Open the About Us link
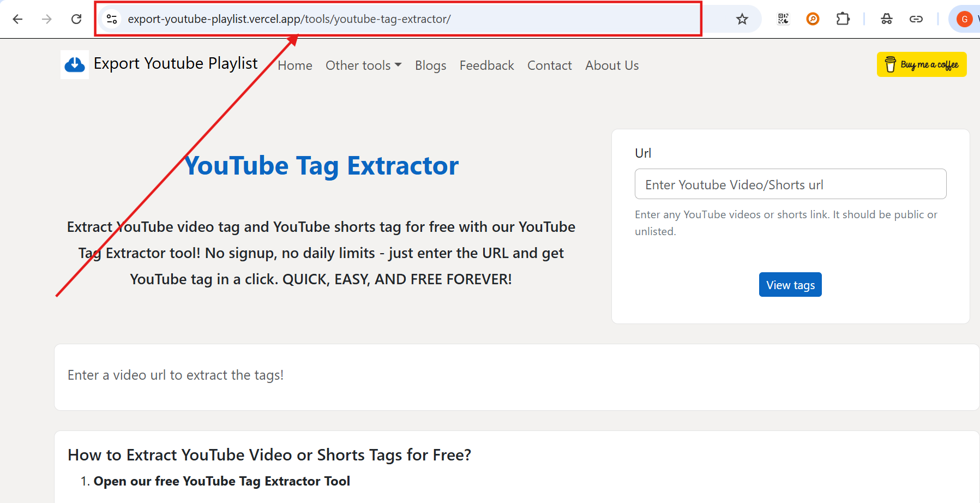 (611, 65)
